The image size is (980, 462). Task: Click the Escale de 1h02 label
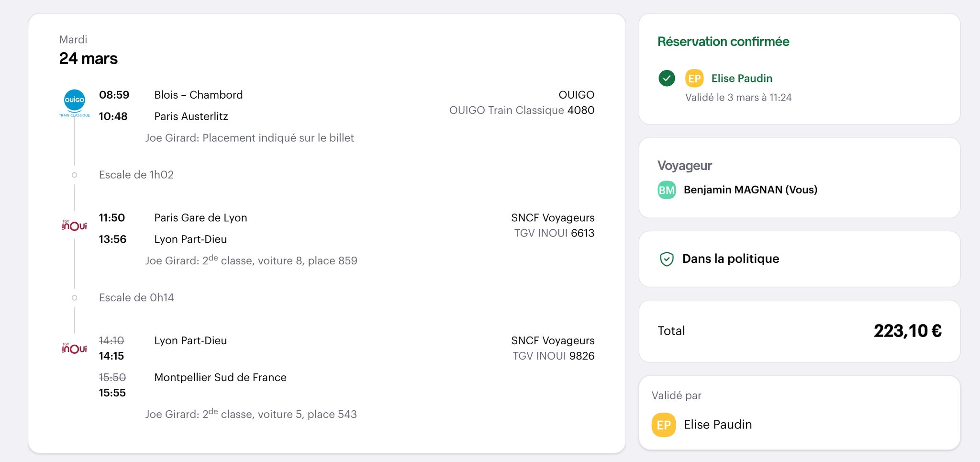tap(136, 175)
